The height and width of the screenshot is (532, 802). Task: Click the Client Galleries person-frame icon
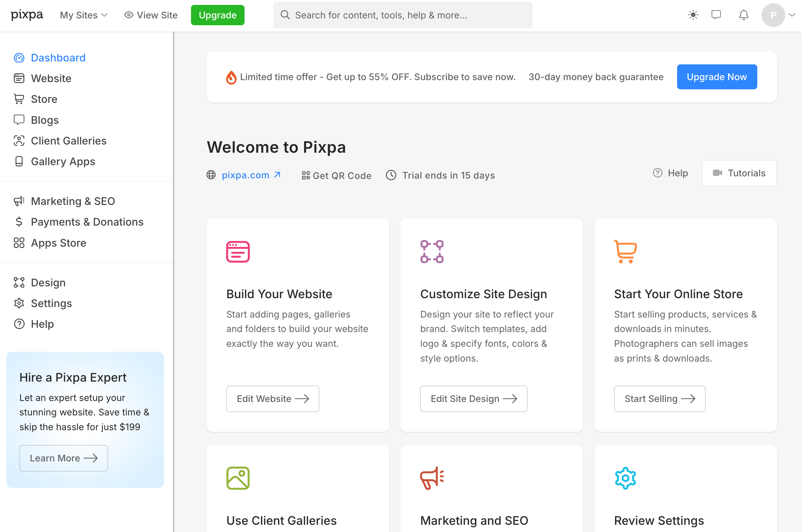tap(19, 141)
